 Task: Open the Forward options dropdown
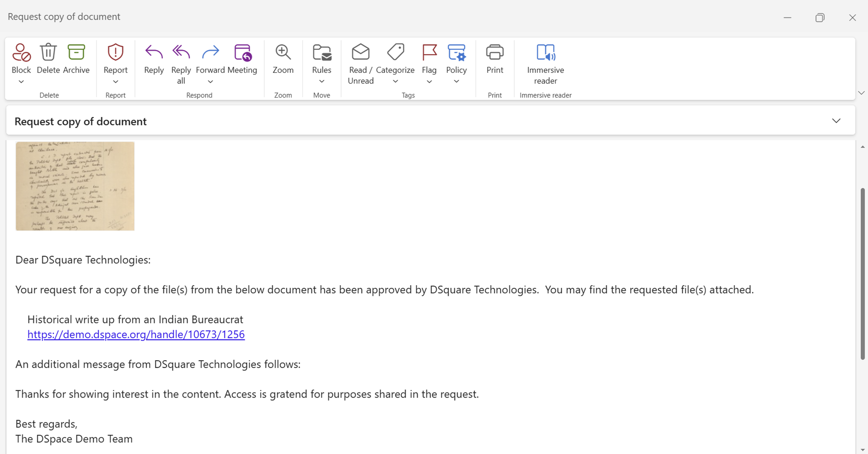click(210, 82)
